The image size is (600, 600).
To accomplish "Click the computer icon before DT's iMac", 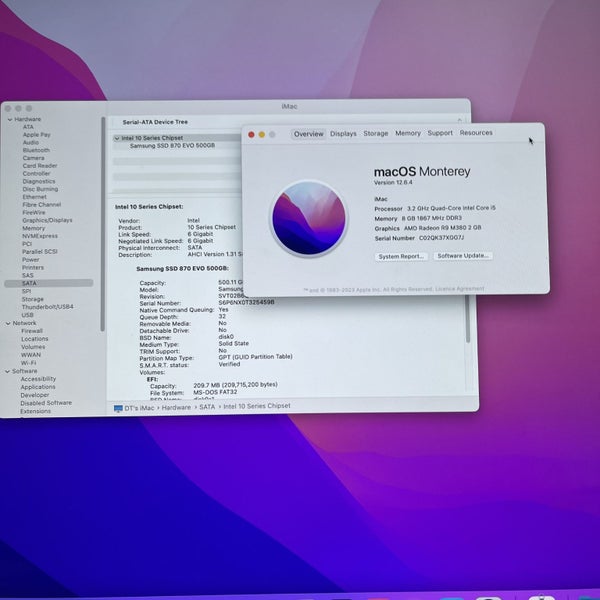I will point(118,408).
